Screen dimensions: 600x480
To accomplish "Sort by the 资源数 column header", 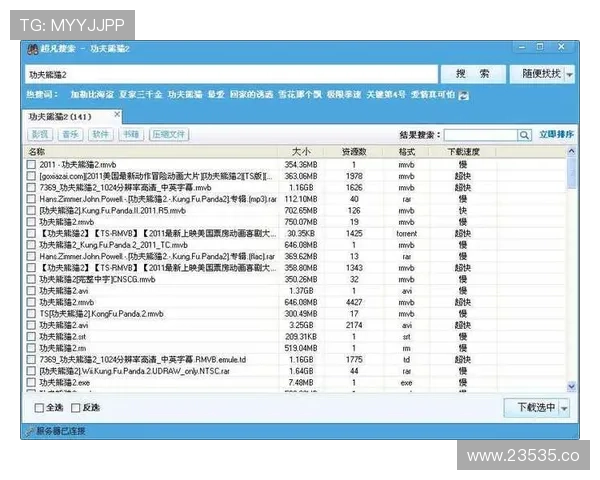I will click(x=354, y=152).
